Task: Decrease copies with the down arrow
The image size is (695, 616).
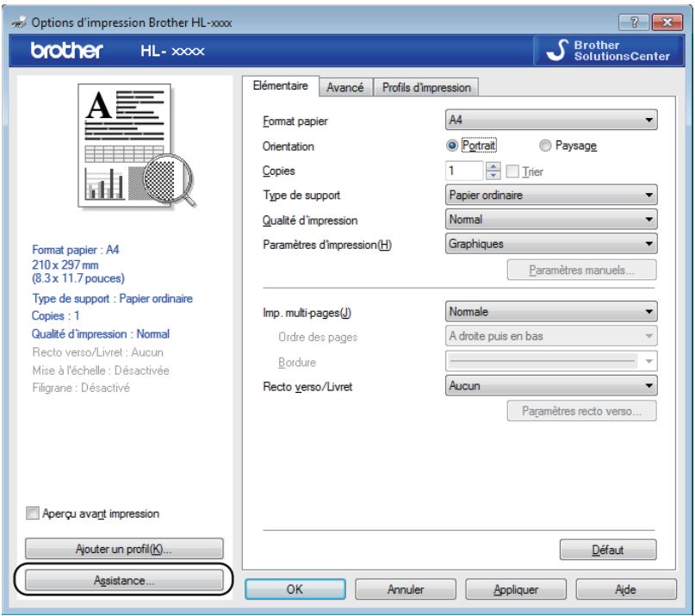Action: (493, 176)
